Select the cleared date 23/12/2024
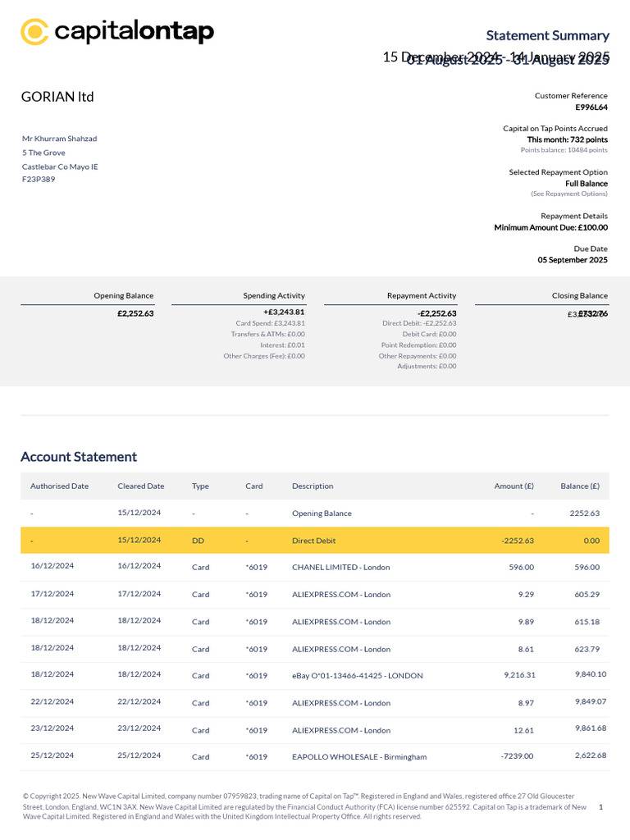This screenshot has height=840, width=630. (139, 728)
